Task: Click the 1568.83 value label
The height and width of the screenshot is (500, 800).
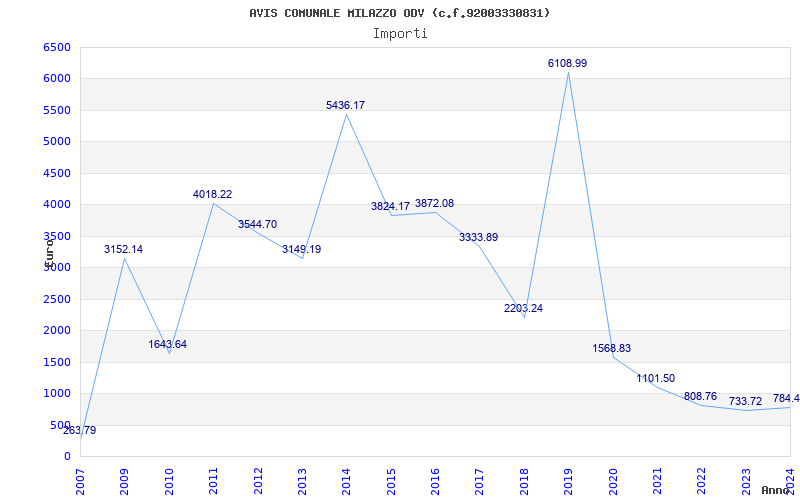Action: point(612,348)
